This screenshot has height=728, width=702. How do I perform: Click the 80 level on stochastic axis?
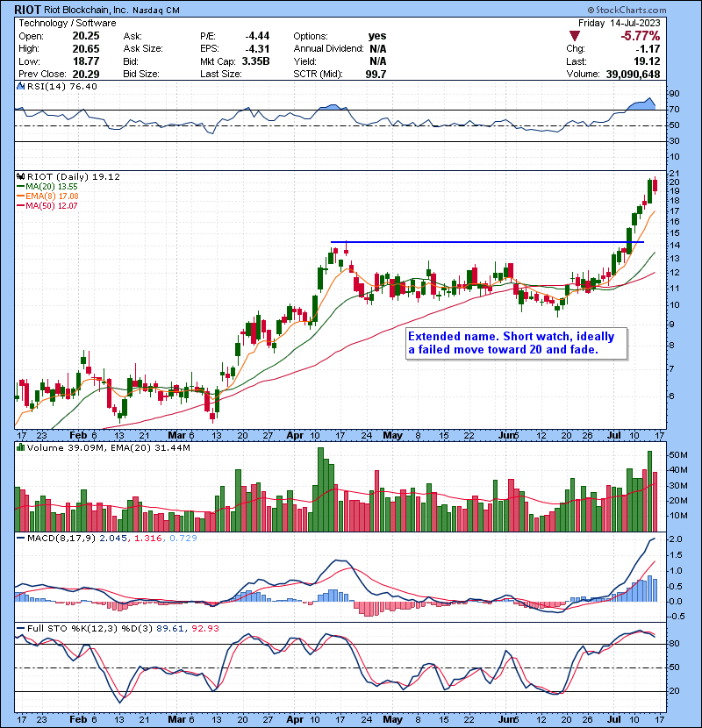(674, 644)
